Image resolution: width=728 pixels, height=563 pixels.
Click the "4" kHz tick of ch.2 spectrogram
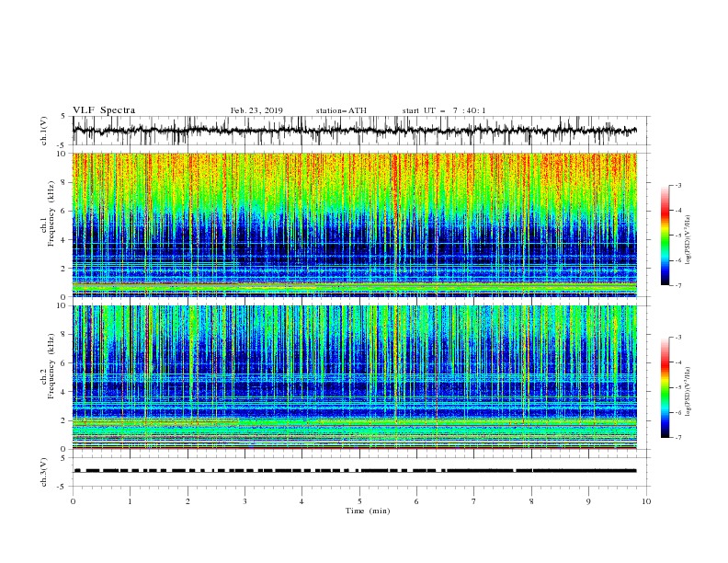pos(64,392)
